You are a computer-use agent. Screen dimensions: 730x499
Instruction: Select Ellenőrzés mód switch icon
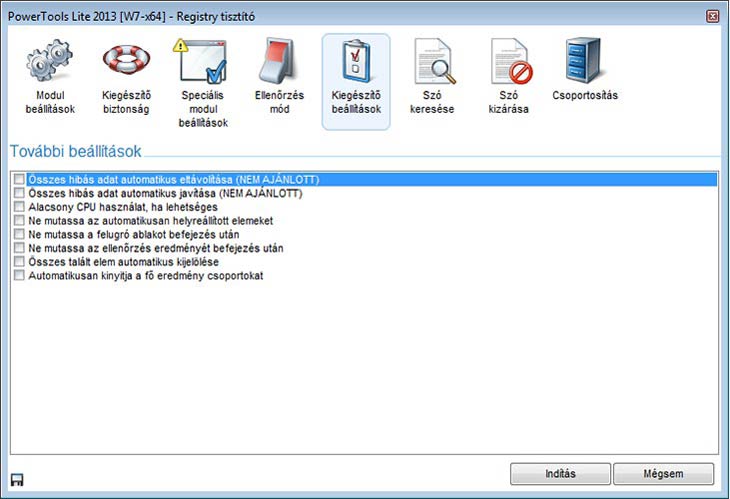click(279, 61)
